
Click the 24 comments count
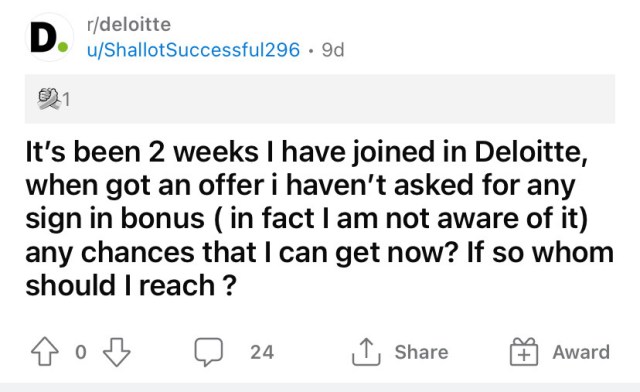pyautogui.click(x=262, y=352)
